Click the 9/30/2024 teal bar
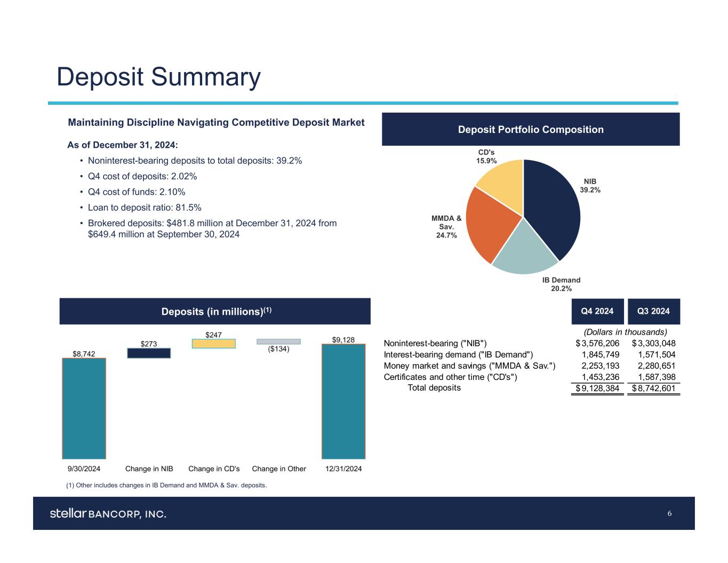 [84, 408]
